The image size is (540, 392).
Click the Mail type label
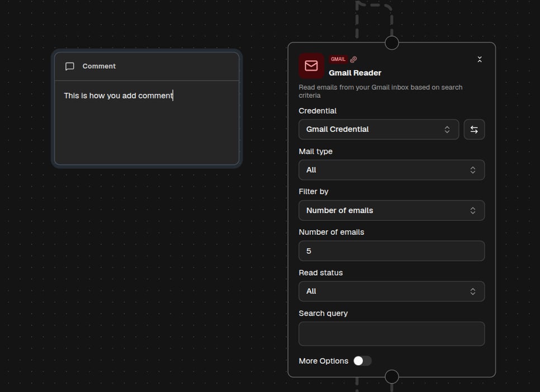[x=315, y=152]
